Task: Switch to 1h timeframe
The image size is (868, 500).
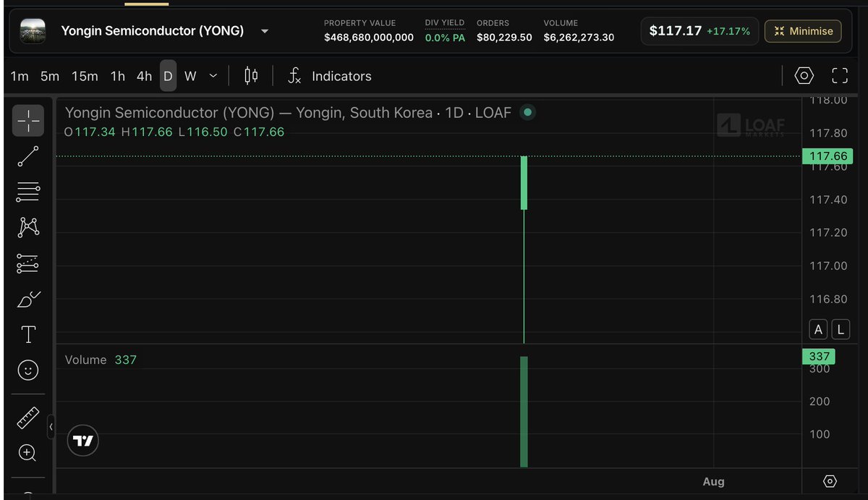Action: tap(118, 76)
